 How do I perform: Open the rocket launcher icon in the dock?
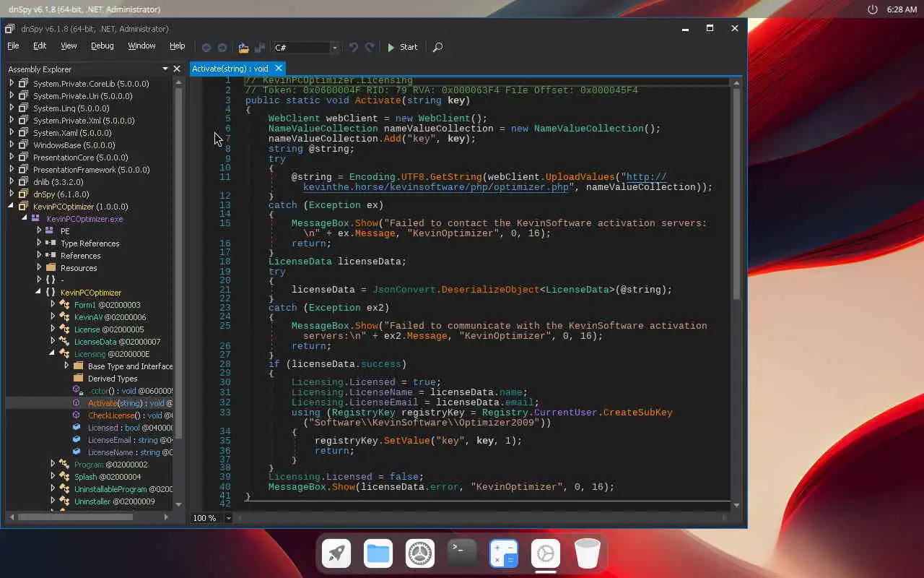pyautogui.click(x=336, y=553)
